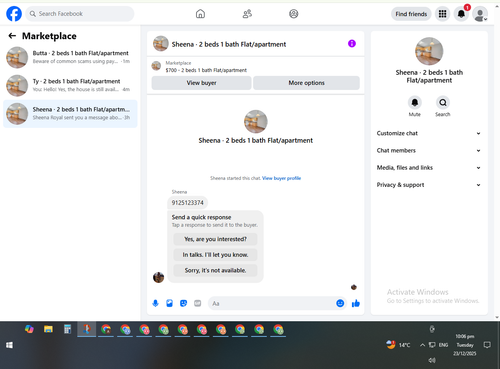Screen dimensions: 500x369
Task: Open Copilot from the taskbar
Action: click(x=29, y=329)
